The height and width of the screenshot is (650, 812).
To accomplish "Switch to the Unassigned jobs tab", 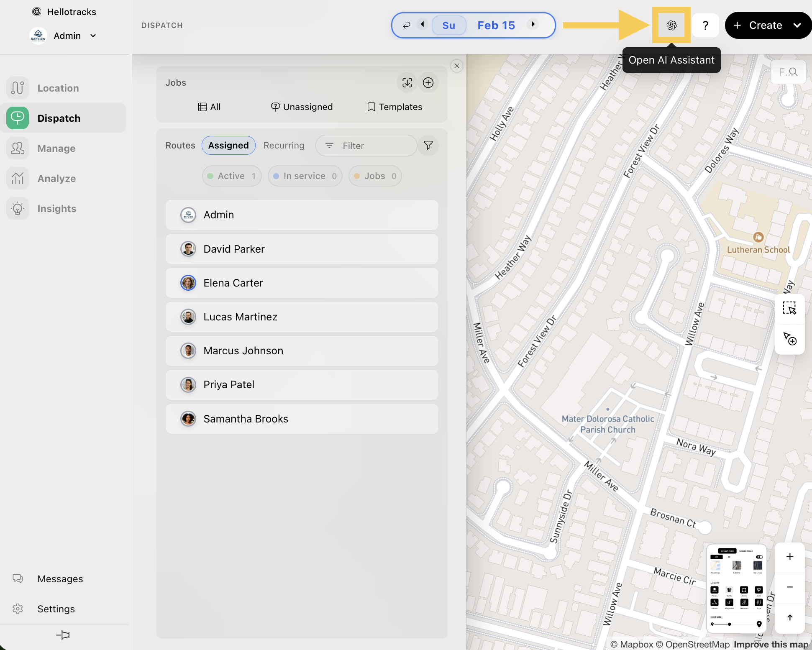I will coord(302,107).
